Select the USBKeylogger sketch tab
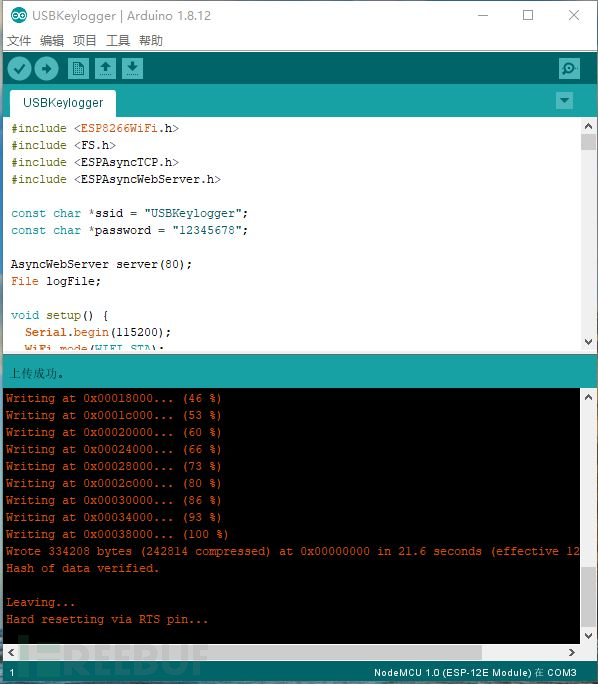Viewport: 598px width, 684px height. pos(63,103)
